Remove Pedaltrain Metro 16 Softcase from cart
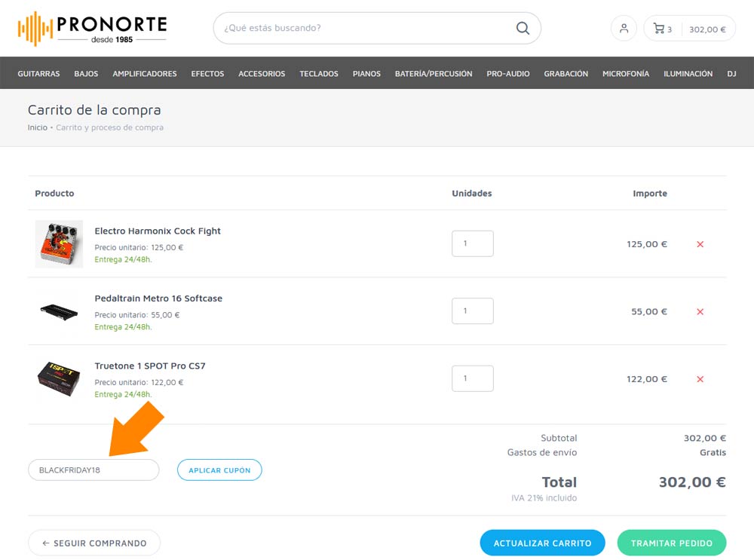Image resolution: width=754 pixels, height=560 pixels. [x=700, y=311]
